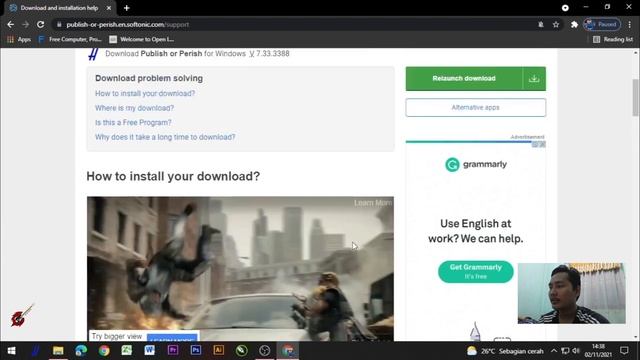Click the Alternative apps button
640x360 pixels.
tap(476, 107)
